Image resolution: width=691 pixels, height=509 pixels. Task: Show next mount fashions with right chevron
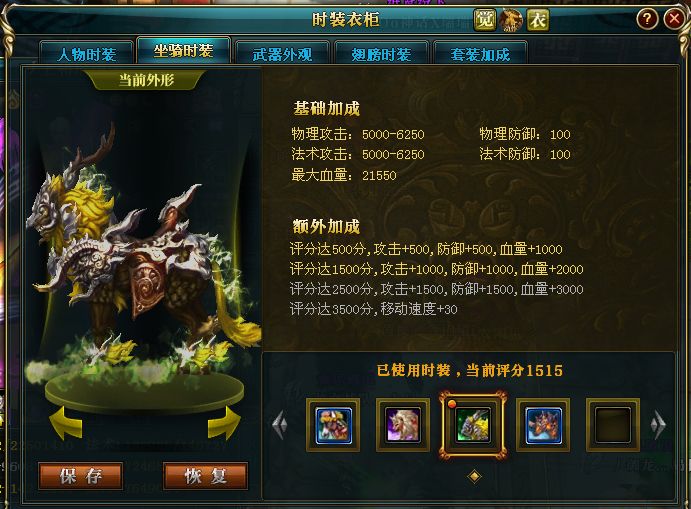[x=658, y=425]
